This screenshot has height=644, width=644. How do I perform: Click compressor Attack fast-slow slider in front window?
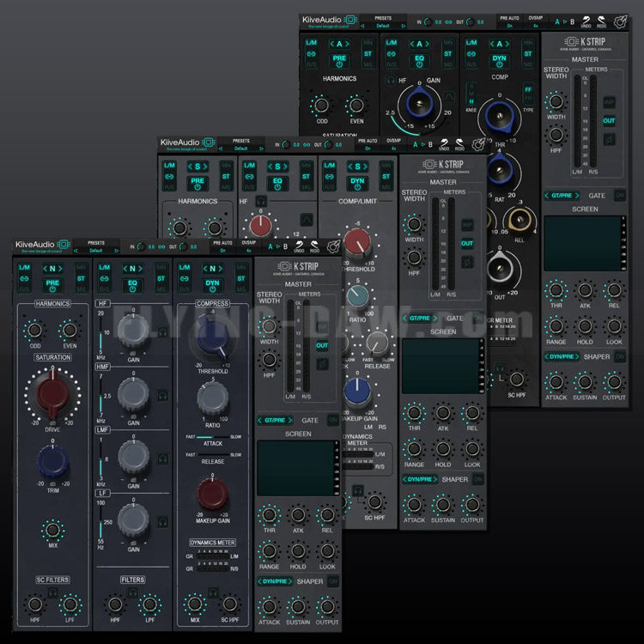tap(213, 437)
